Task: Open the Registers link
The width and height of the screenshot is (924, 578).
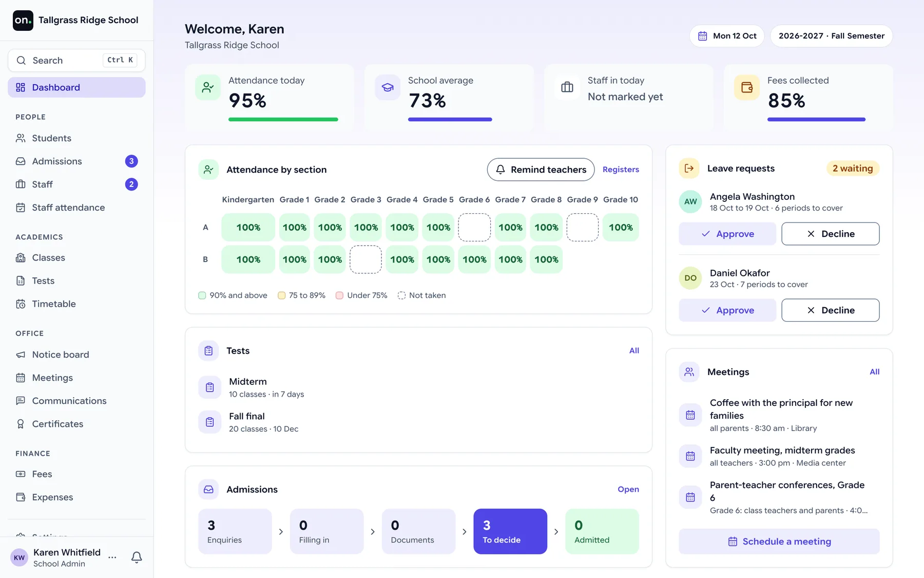Action: tap(621, 170)
